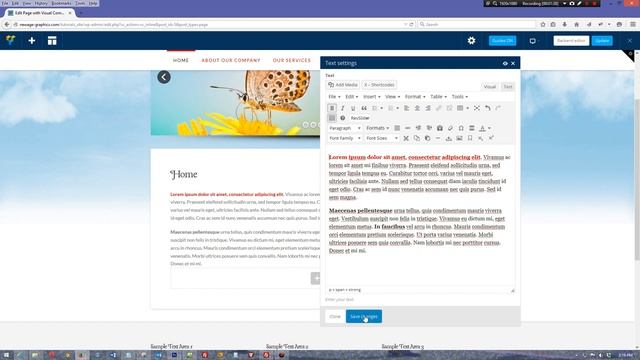Switch to Visual editor tab
Image resolution: width=640 pixels, height=360 pixels.
(x=489, y=87)
